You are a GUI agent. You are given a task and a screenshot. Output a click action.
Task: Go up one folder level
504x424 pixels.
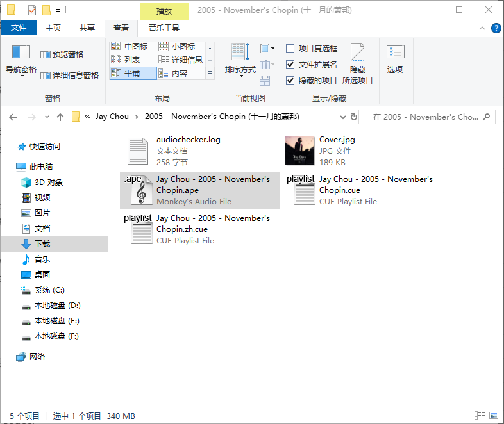point(60,117)
